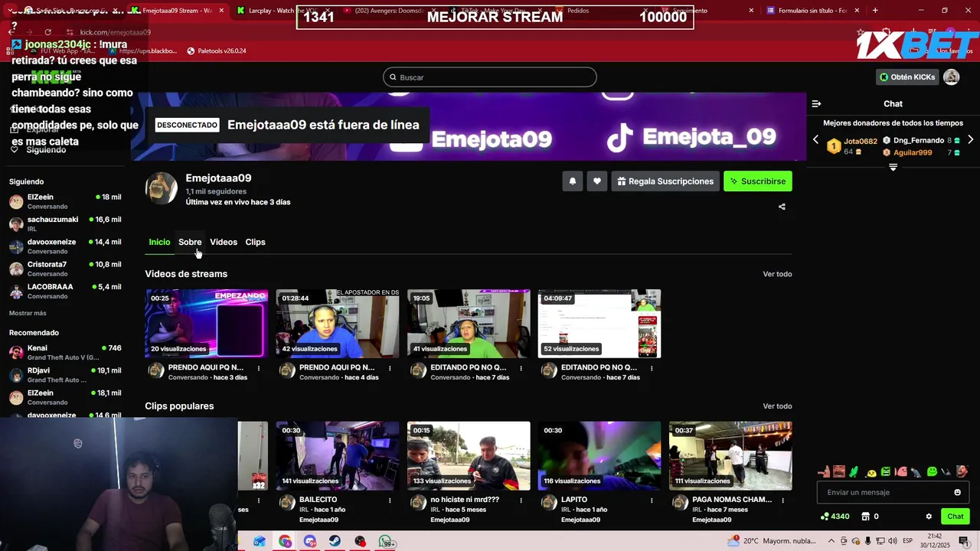Switch to Larcplay browser tab

tap(283, 11)
